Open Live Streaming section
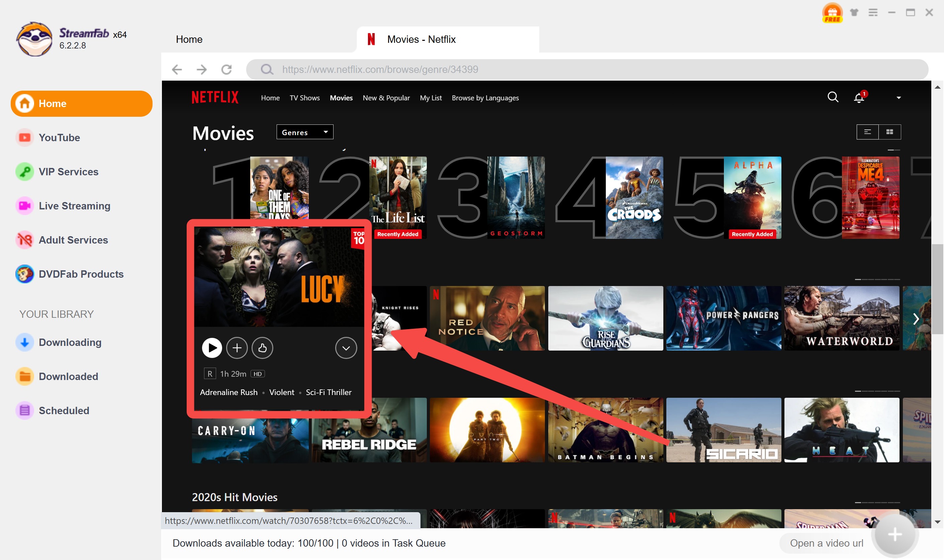 (63, 206)
